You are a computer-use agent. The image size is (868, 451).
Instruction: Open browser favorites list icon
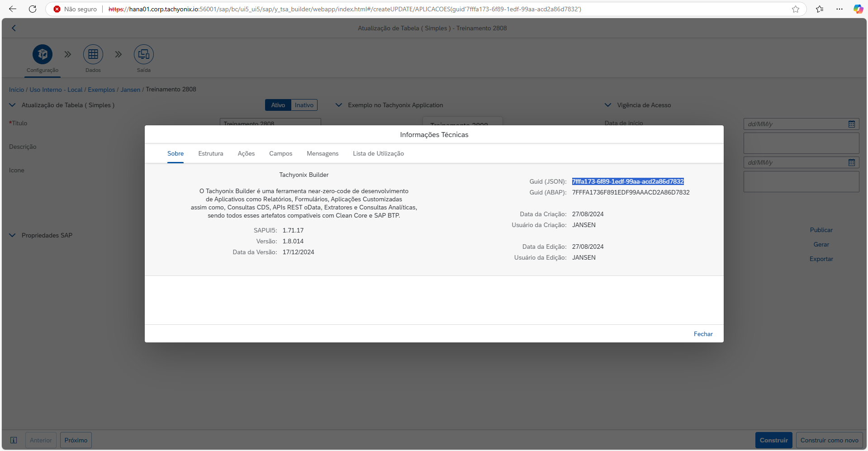click(820, 9)
